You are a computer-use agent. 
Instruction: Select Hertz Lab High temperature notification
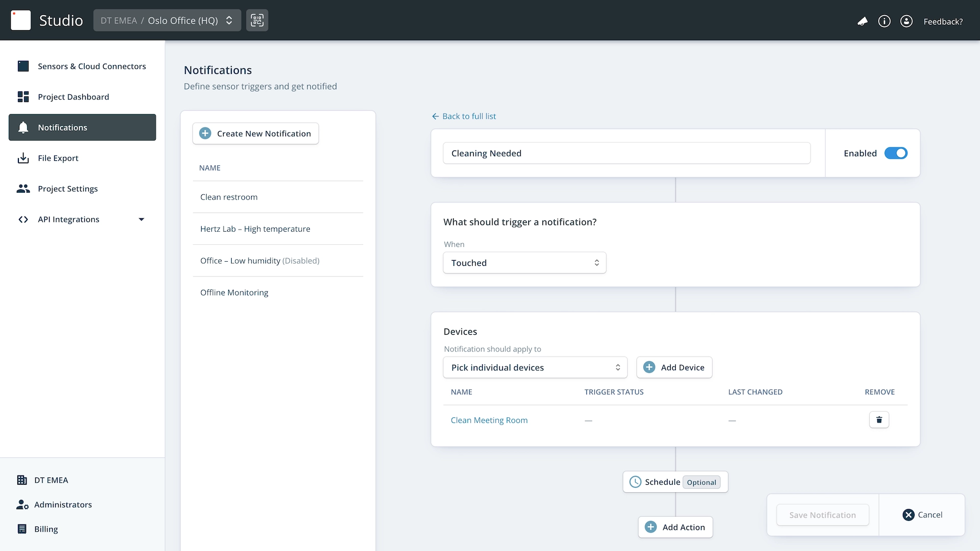point(255,229)
